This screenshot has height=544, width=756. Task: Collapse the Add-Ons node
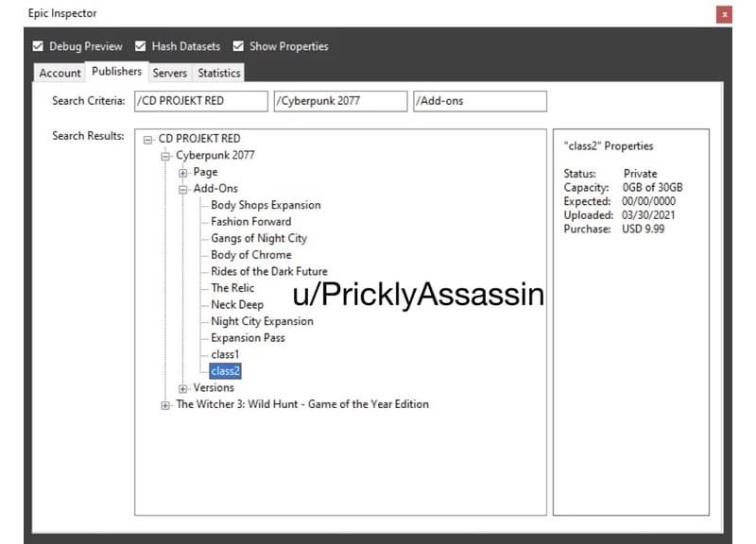(182, 190)
